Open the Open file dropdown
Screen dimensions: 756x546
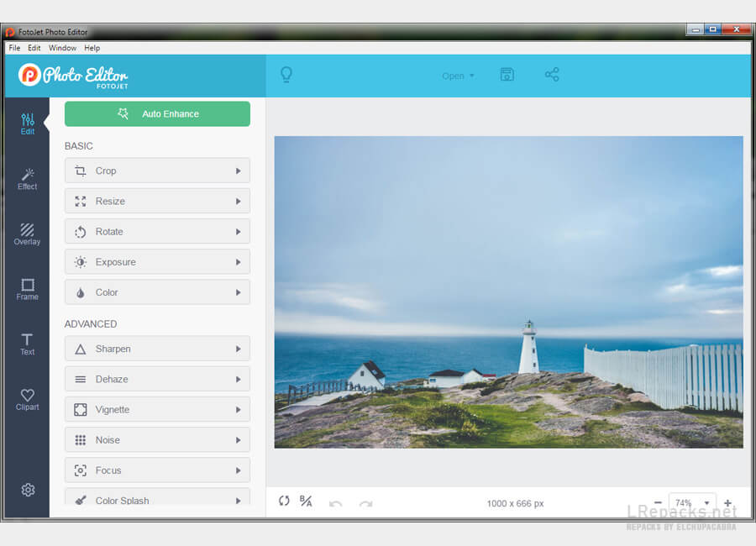(x=458, y=76)
